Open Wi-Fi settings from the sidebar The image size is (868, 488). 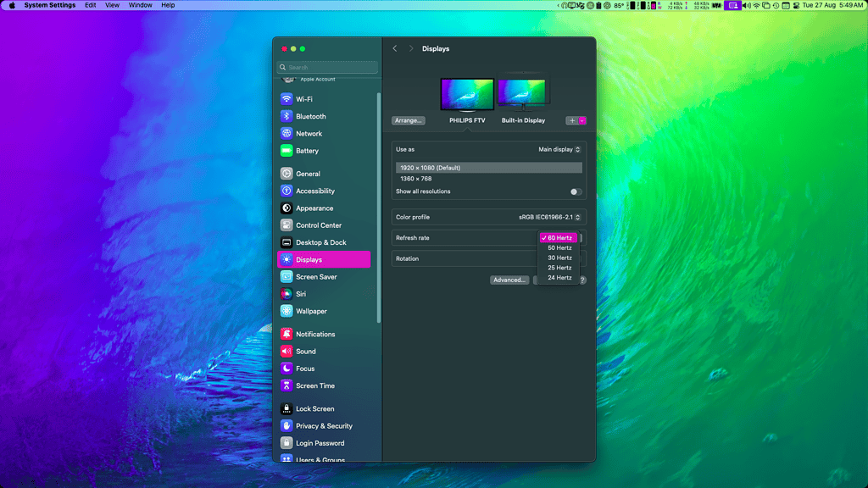coord(303,97)
